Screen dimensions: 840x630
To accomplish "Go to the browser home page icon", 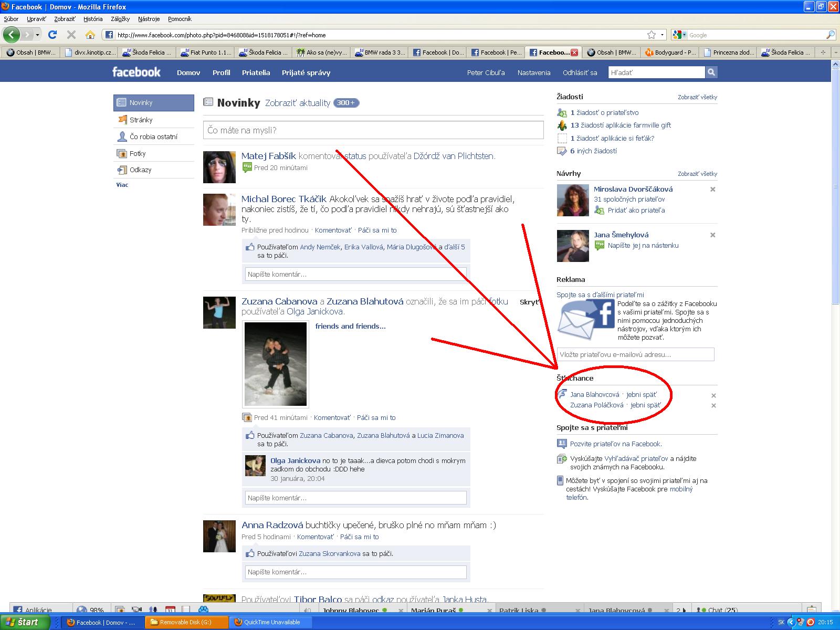I will (x=90, y=35).
